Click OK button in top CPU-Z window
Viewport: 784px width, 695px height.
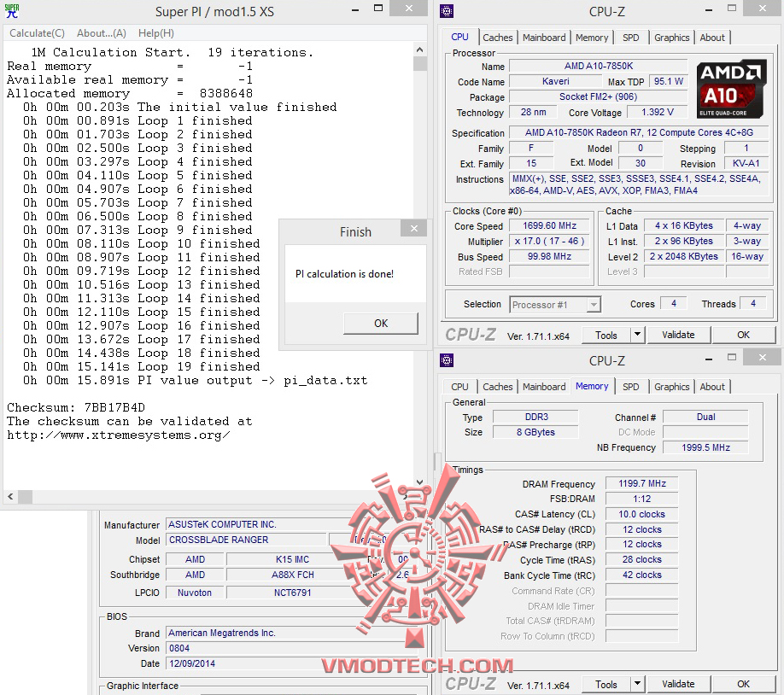point(743,335)
